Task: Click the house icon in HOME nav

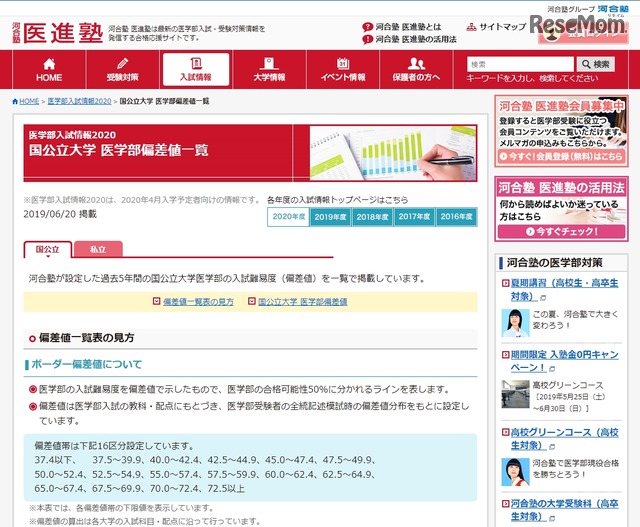Action: point(49,64)
